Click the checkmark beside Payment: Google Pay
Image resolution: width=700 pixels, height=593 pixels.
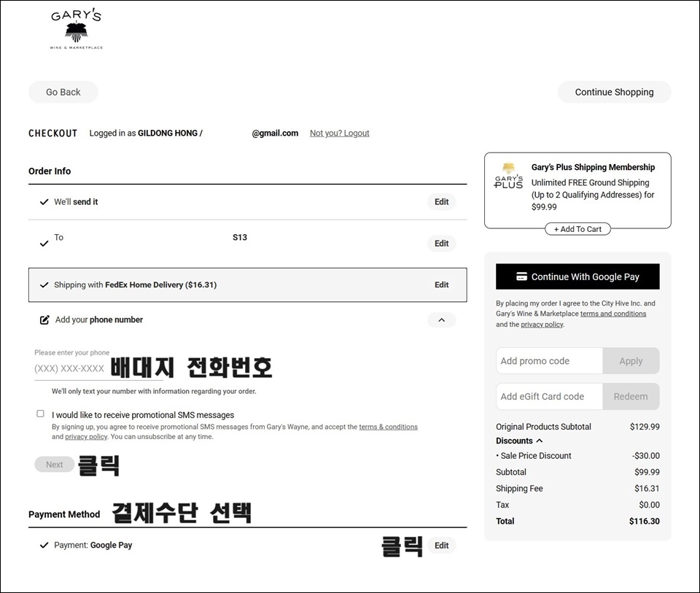[44, 545]
